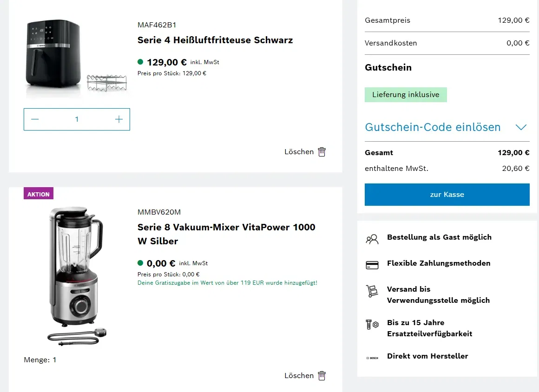
Task: Click the Gratiszugabe green confirmation text
Action: 227,282
